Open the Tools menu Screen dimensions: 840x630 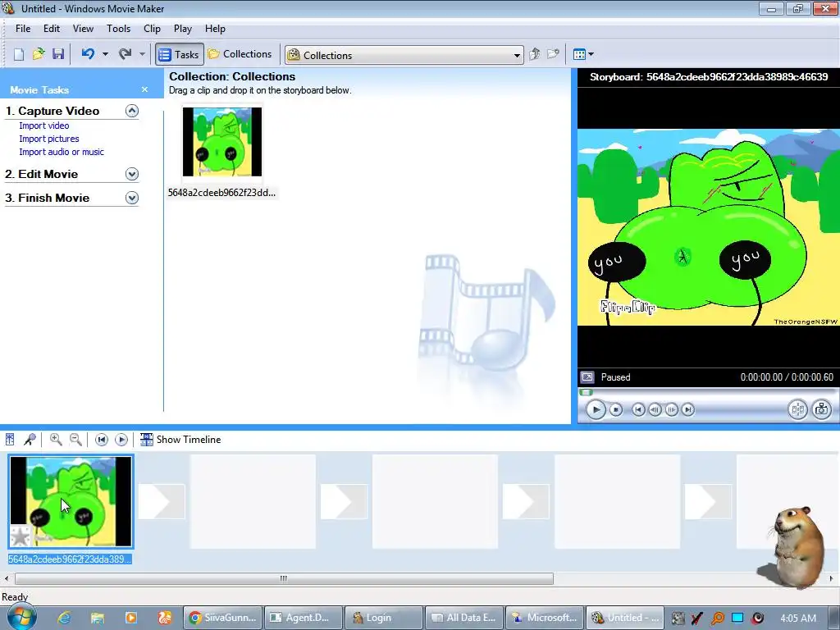(118, 29)
